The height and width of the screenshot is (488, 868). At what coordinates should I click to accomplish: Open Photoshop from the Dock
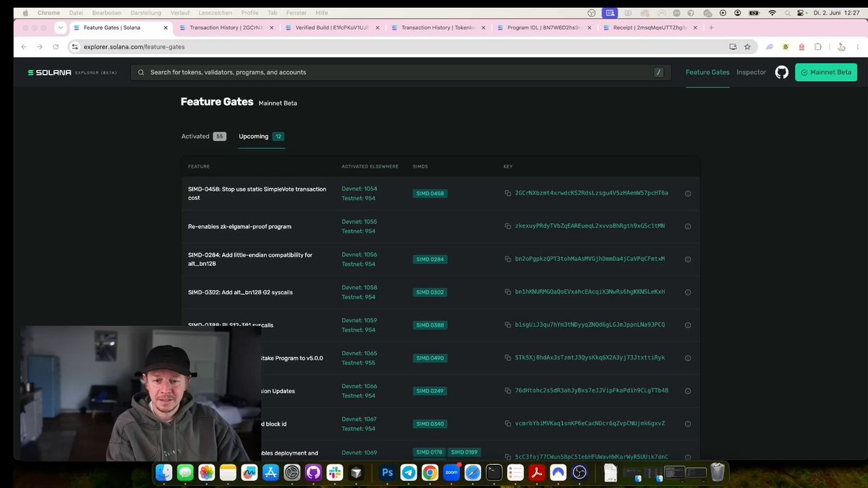387,472
